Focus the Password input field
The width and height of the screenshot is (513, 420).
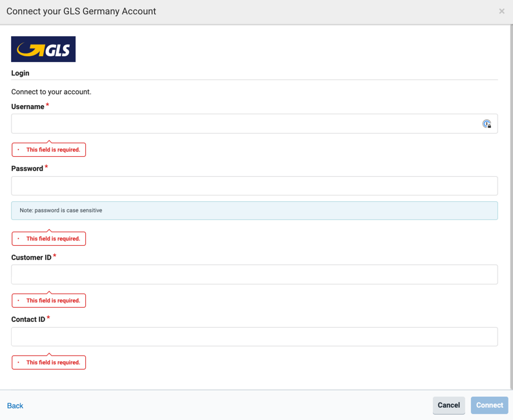[254, 186]
